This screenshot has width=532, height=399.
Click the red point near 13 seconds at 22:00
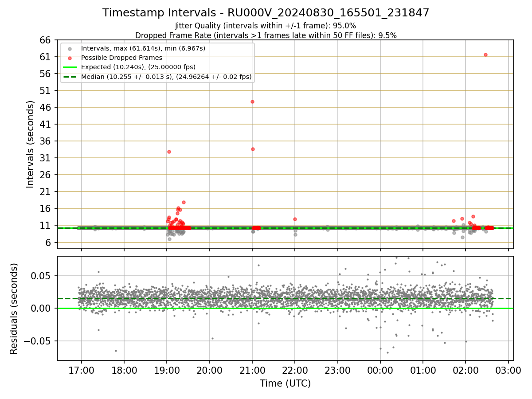click(x=295, y=219)
